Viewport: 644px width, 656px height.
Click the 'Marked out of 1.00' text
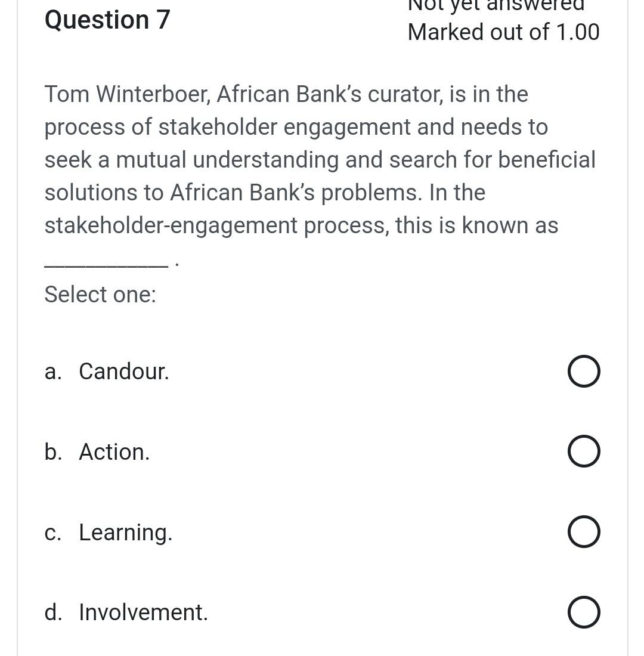tap(503, 32)
